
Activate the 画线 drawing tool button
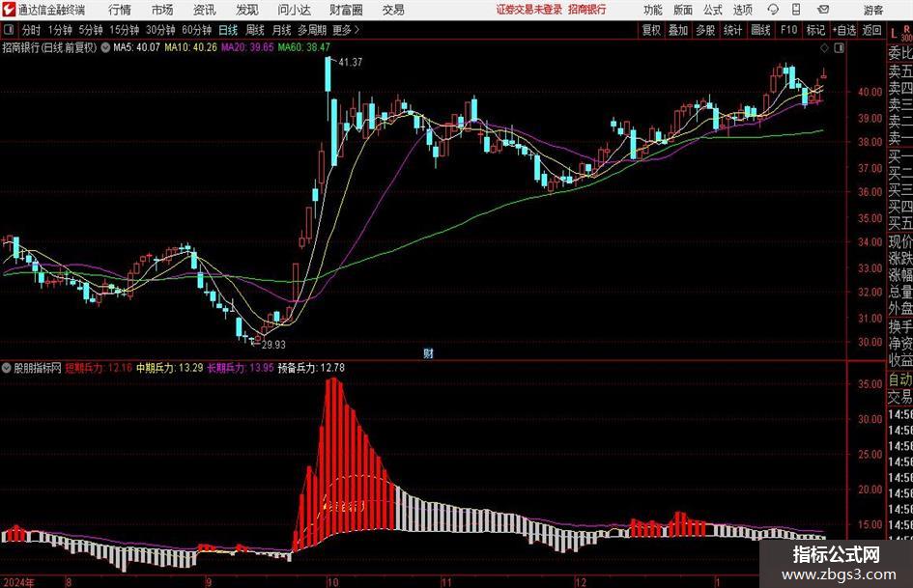760,30
